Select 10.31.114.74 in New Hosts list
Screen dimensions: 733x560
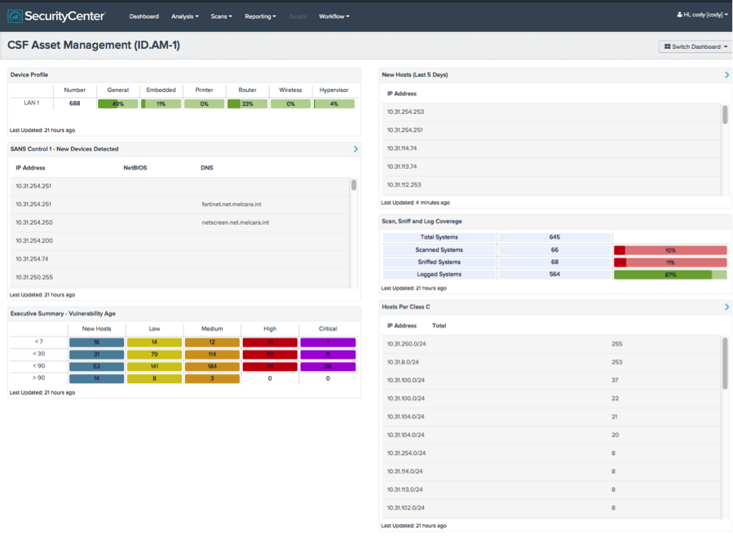click(x=552, y=148)
